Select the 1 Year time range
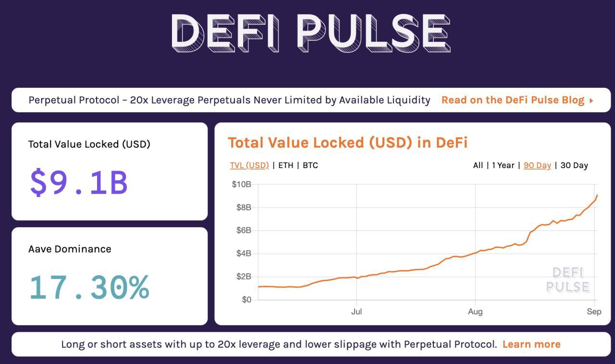This screenshot has width=615, height=364. 503,165
